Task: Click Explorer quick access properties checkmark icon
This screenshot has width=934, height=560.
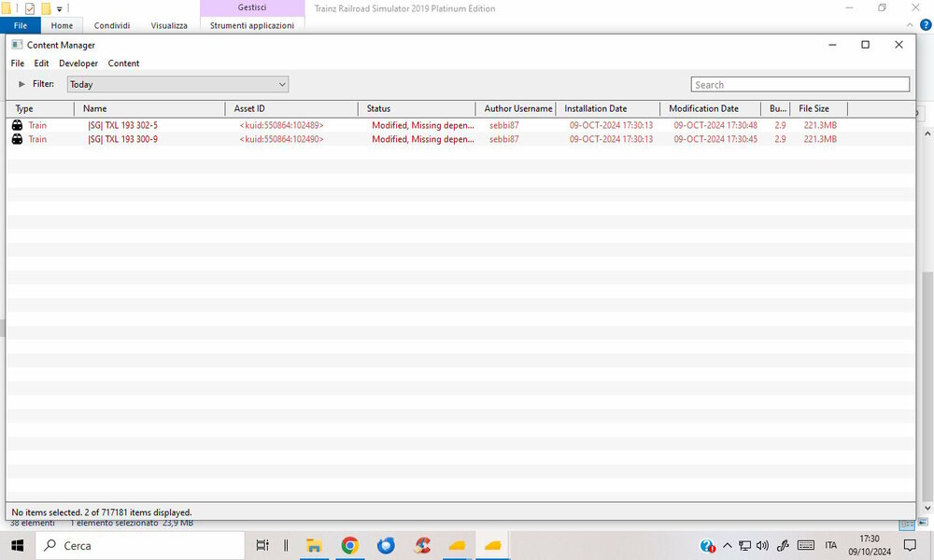Action: click(x=30, y=9)
